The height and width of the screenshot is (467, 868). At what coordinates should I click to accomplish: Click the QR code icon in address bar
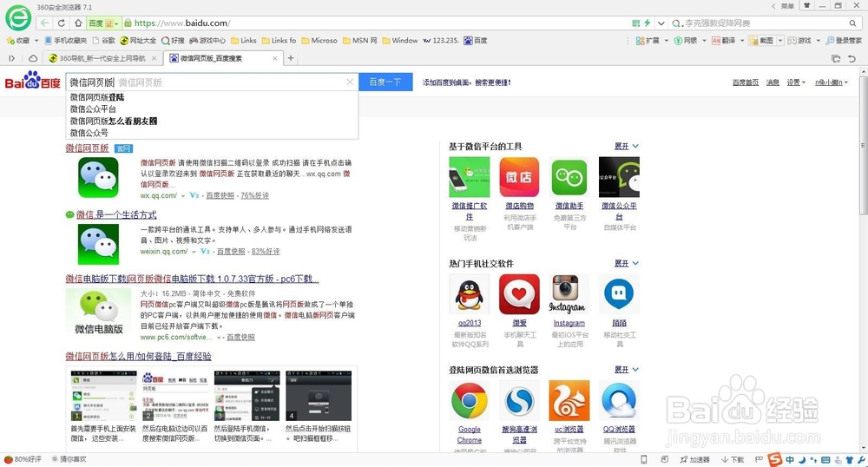(x=635, y=23)
